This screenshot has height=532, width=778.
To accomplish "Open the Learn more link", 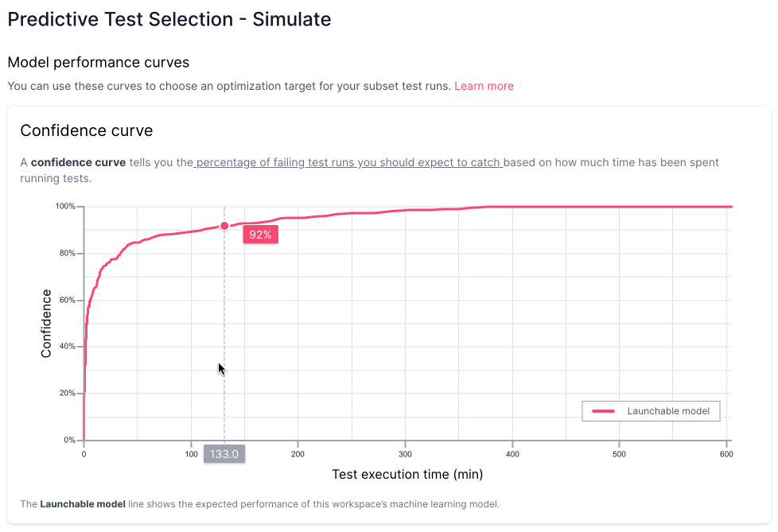I will [484, 86].
